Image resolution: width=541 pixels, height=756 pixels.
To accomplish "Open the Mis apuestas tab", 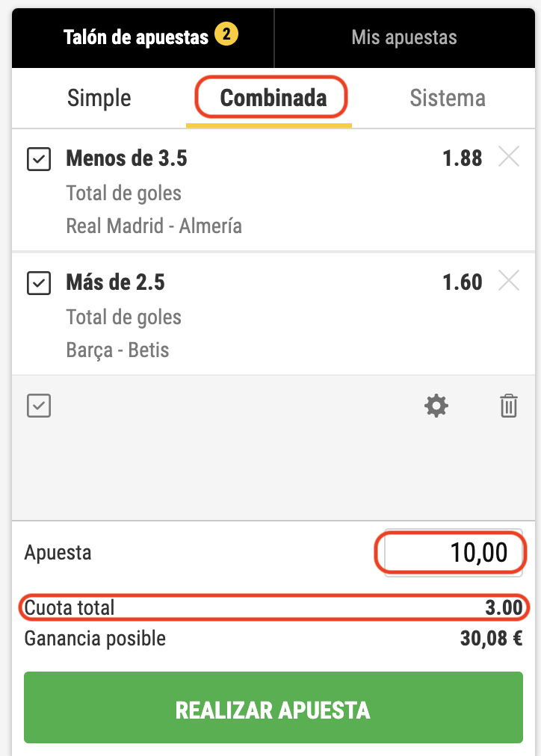I will pos(404,37).
